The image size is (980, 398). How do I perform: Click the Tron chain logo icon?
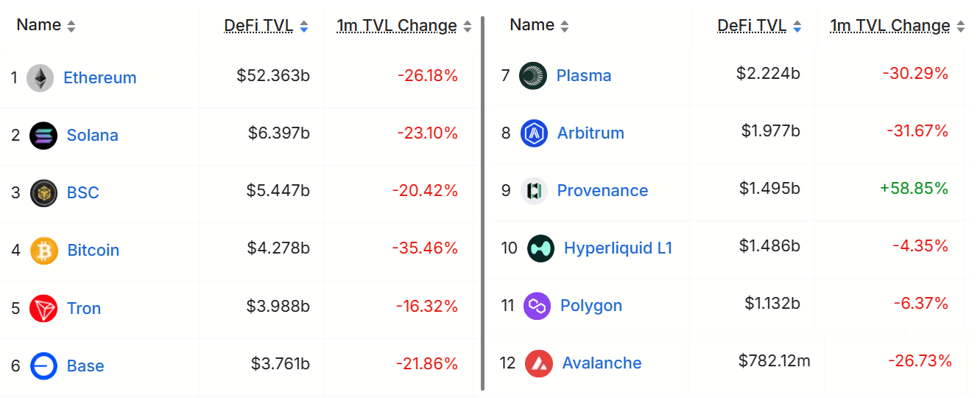[43, 308]
